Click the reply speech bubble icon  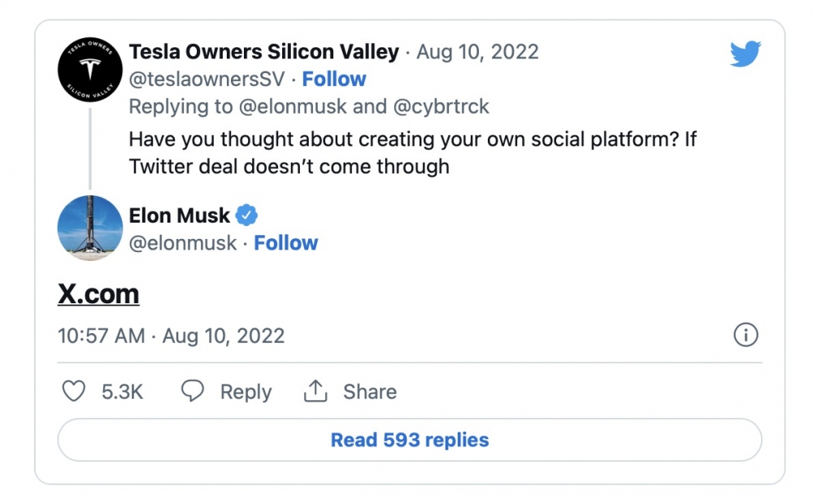point(192,391)
